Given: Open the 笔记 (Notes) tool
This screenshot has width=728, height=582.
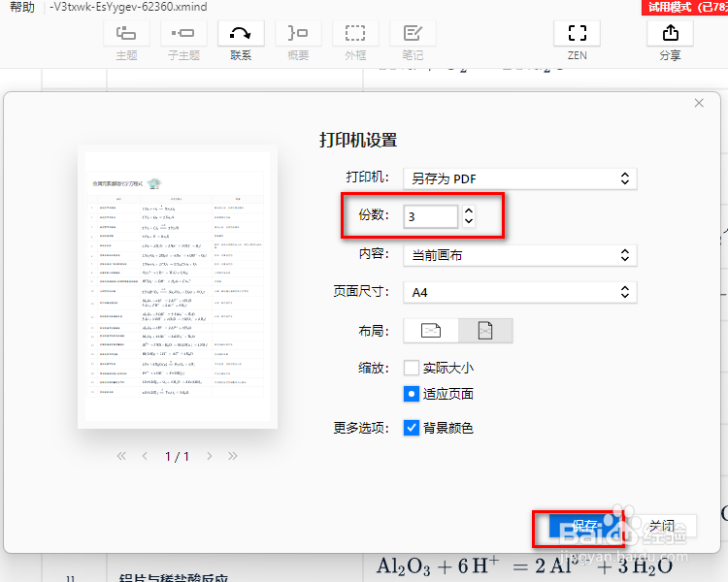Looking at the screenshot, I should tap(413, 33).
